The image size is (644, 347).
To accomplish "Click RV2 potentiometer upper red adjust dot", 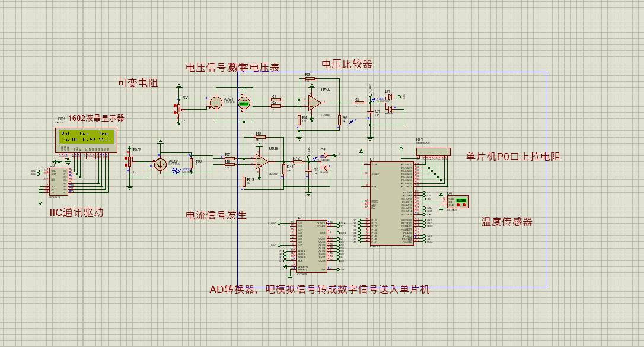I will pyautogui.click(x=126, y=158).
